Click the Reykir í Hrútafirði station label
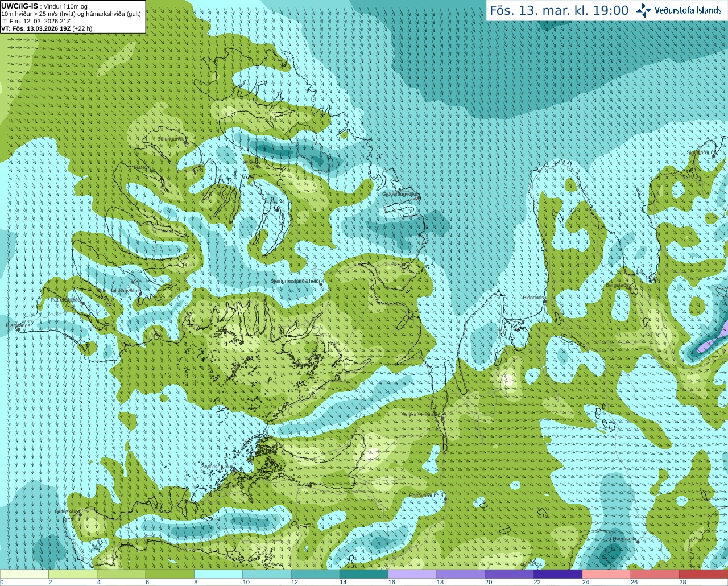 tap(421, 415)
